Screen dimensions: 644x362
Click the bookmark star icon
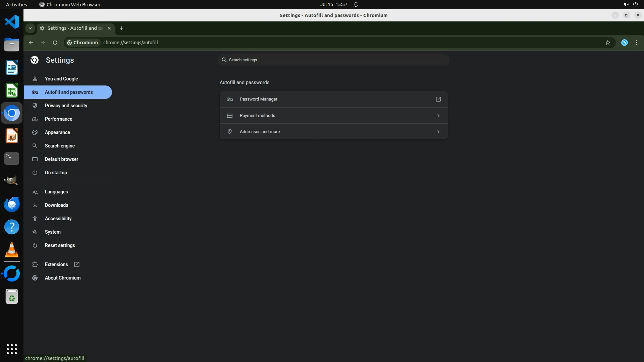point(607,43)
